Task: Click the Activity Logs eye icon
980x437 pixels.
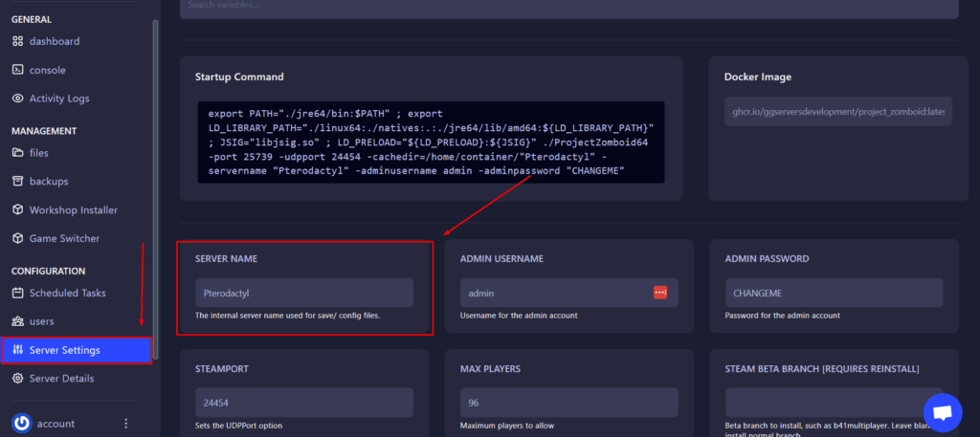Action: 18,98
